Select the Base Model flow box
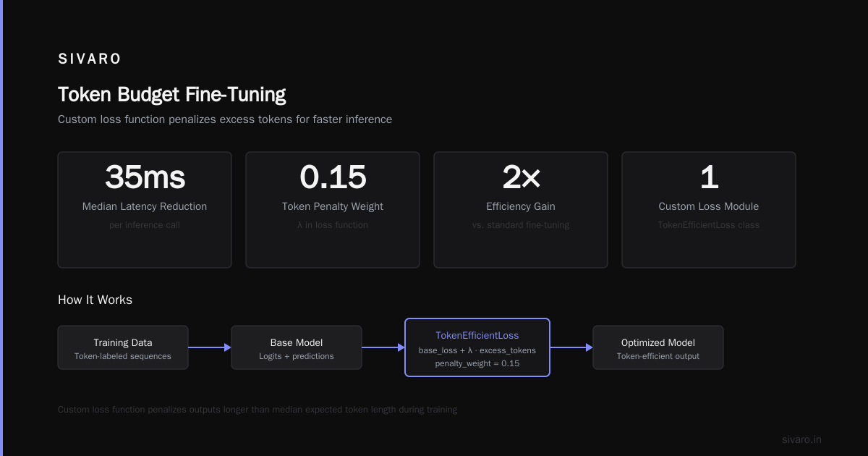 click(297, 347)
